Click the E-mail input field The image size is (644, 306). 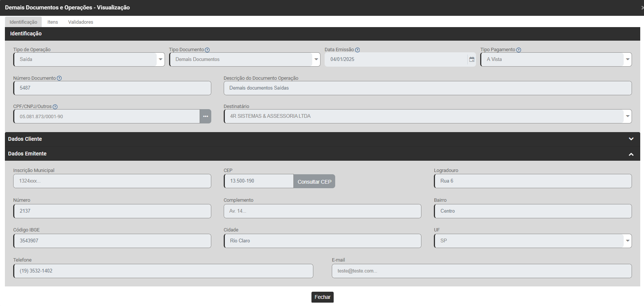coord(481,271)
